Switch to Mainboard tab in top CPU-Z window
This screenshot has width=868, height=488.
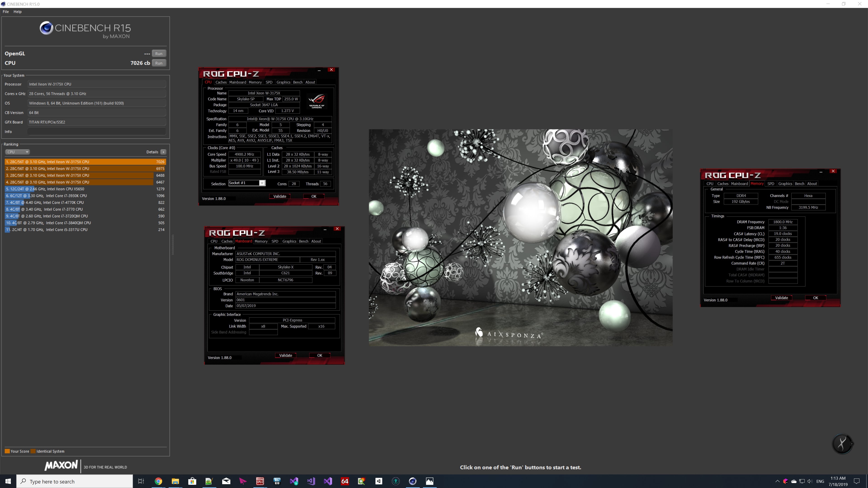click(x=238, y=82)
